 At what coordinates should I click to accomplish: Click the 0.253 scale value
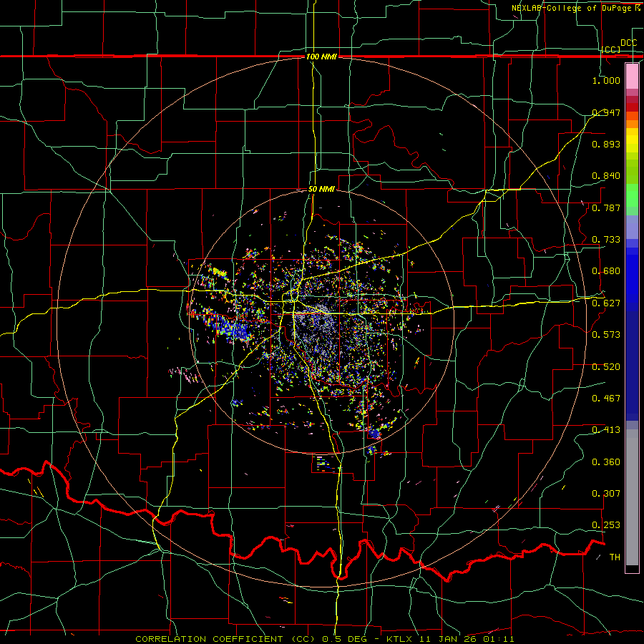click(x=606, y=525)
